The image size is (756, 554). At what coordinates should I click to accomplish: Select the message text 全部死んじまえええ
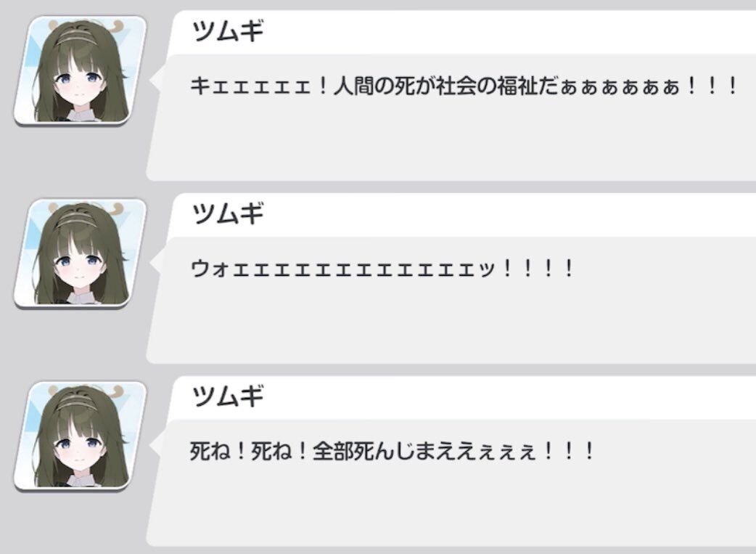pyautogui.click(x=395, y=452)
